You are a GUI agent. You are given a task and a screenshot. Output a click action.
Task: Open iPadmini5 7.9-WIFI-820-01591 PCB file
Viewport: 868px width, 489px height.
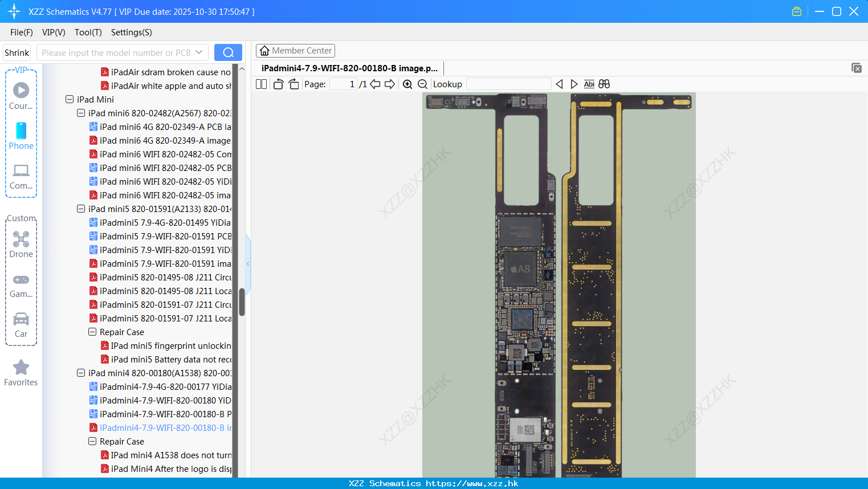tap(160, 236)
